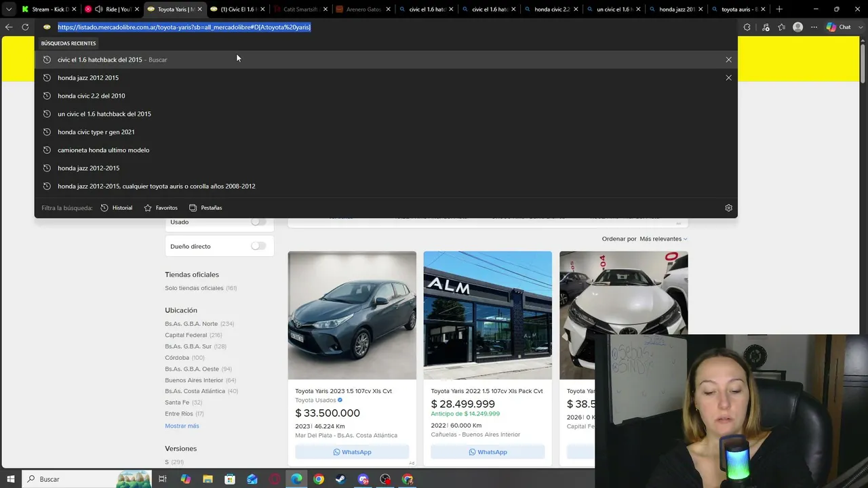
Task: Contact the Yaris 2023 seller via WhatsApp
Action: 352,452
